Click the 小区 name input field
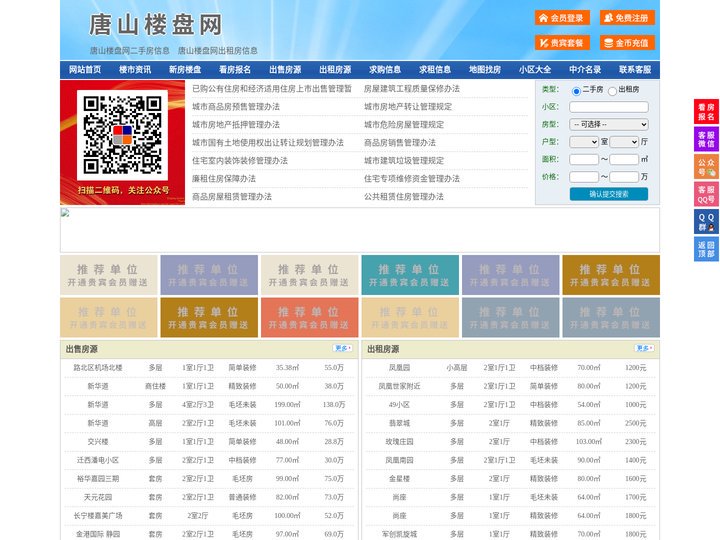 click(x=609, y=107)
